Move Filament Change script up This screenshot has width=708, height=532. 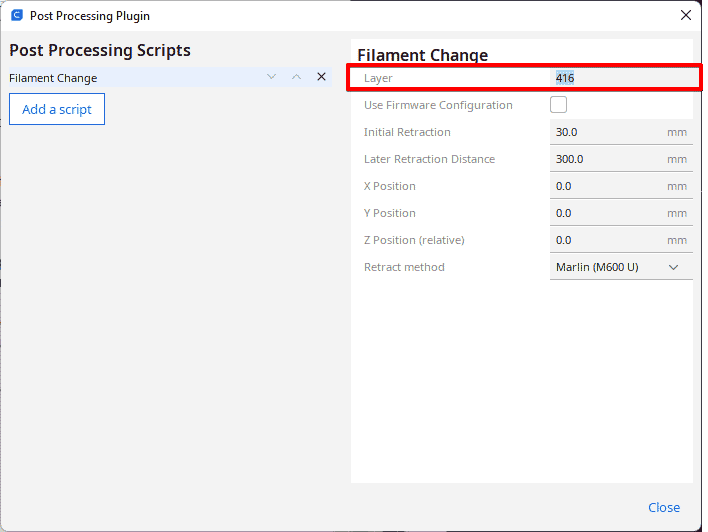296,77
